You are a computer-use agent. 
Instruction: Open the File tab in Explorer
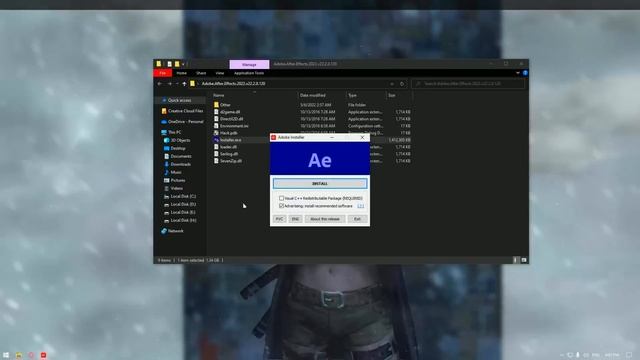coord(162,73)
